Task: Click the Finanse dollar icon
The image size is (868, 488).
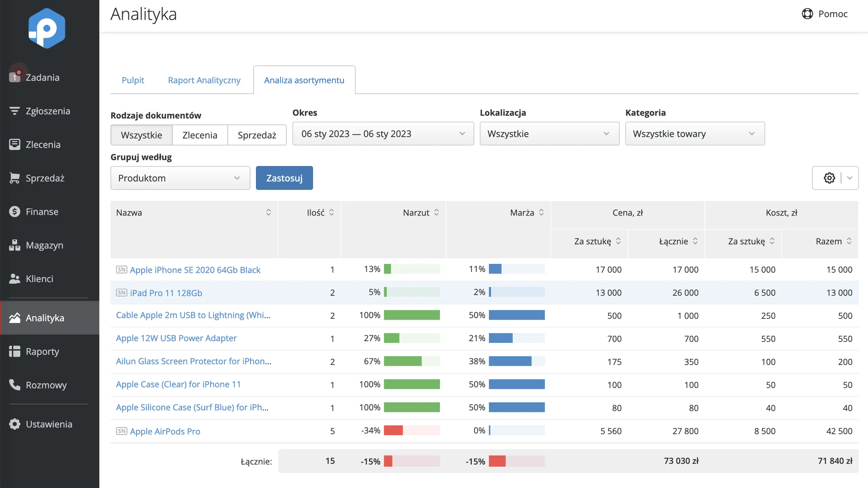Action: click(15, 211)
